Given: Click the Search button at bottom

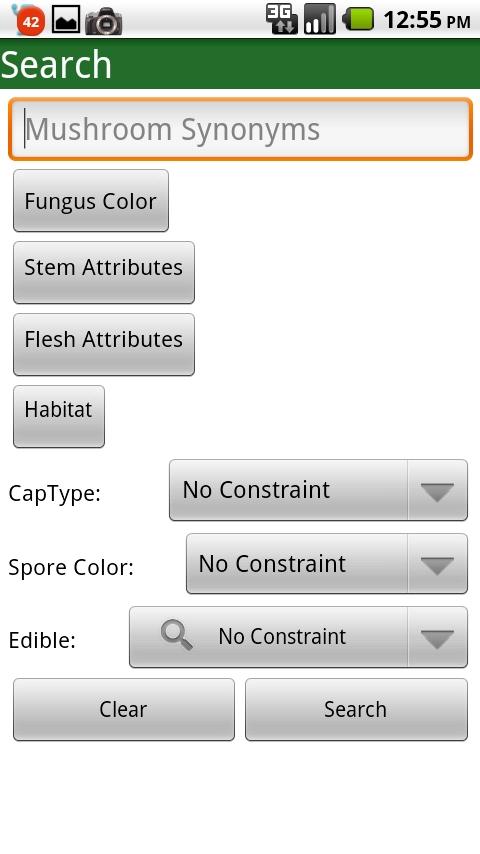Looking at the screenshot, I should [x=356, y=709].
